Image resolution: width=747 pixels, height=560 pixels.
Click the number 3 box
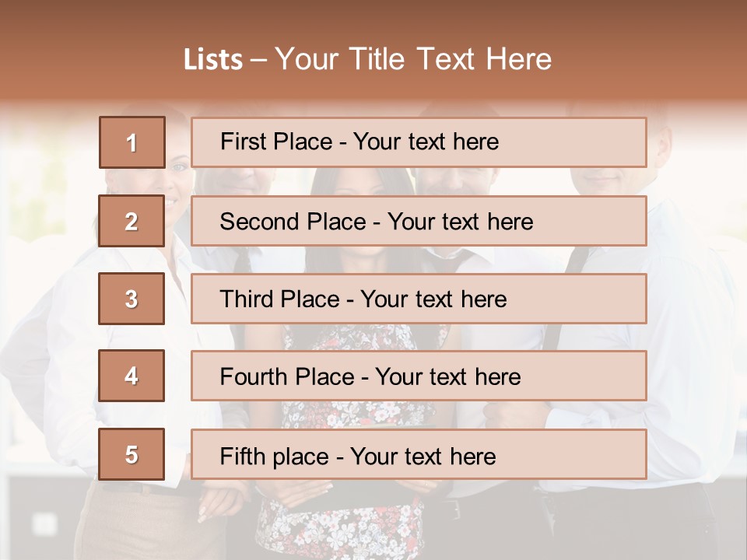point(132,299)
